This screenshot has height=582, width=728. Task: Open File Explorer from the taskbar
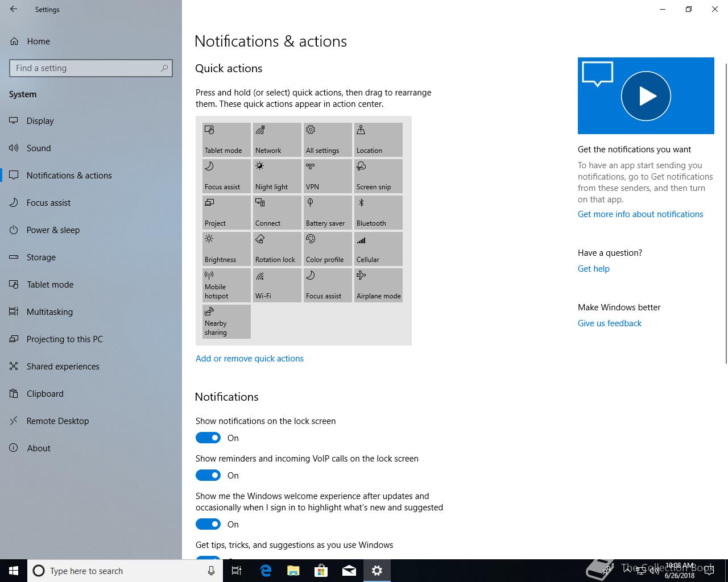[293, 571]
